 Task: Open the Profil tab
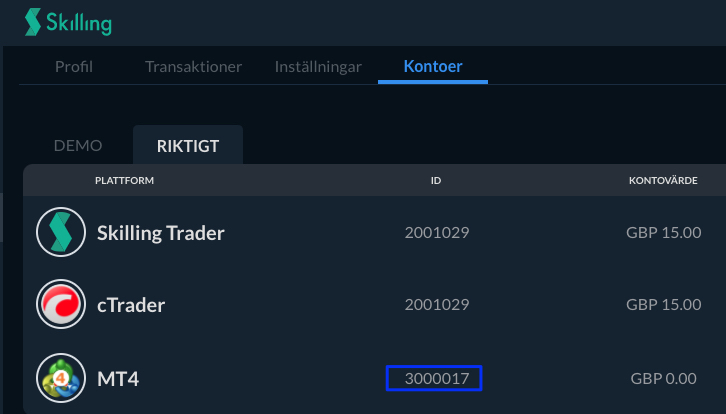point(74,67)
